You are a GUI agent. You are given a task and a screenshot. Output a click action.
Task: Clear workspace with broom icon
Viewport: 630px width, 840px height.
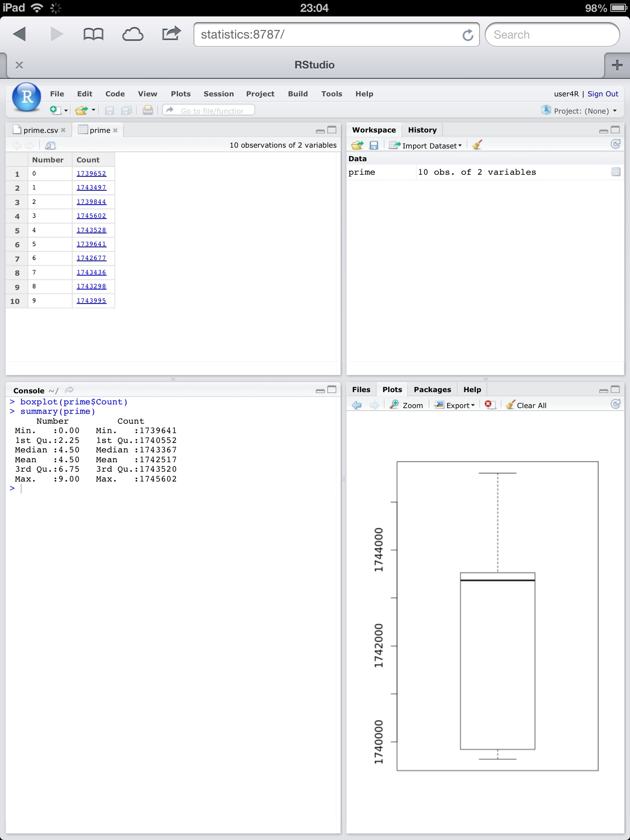[x=477, y=145]
